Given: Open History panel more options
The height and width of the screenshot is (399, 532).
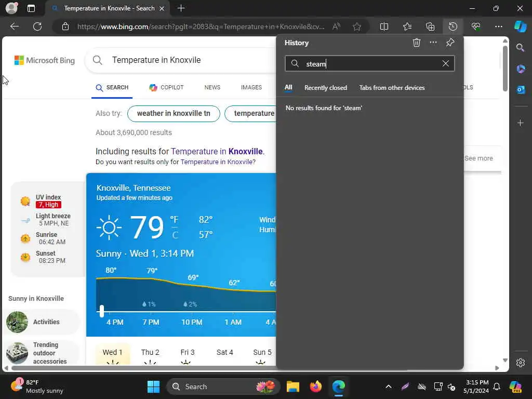Looking at the screenshot, I should tap(433, 43).
